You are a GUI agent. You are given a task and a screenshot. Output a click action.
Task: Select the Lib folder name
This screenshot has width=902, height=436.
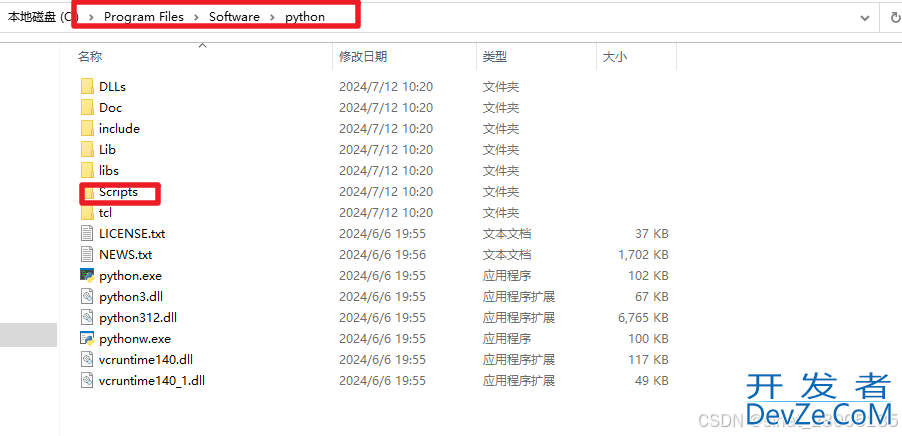tap(107, 150)
